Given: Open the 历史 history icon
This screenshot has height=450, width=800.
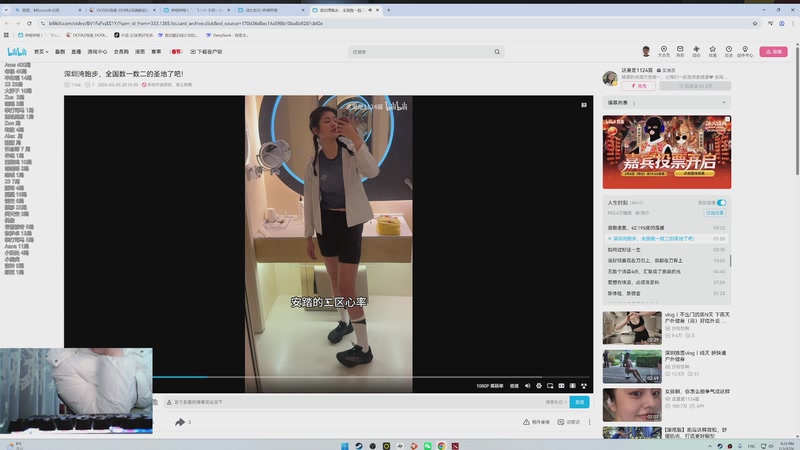Looking at the screenshot, I should tap(729, 51).
